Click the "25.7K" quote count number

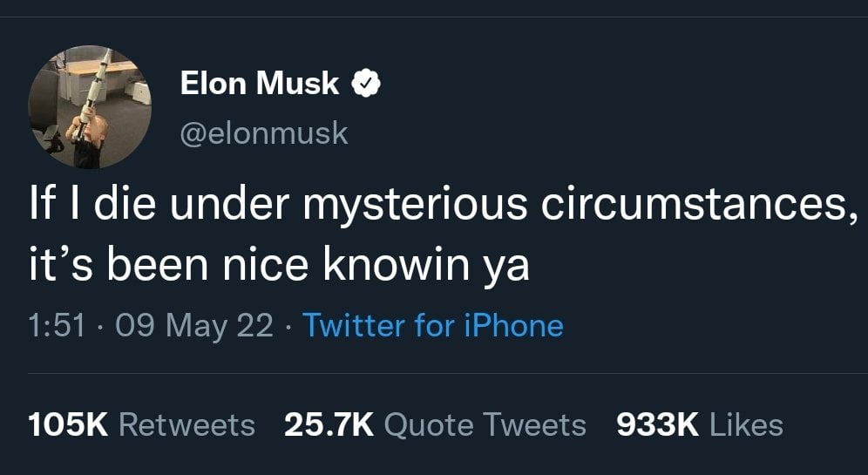(329, 424)
